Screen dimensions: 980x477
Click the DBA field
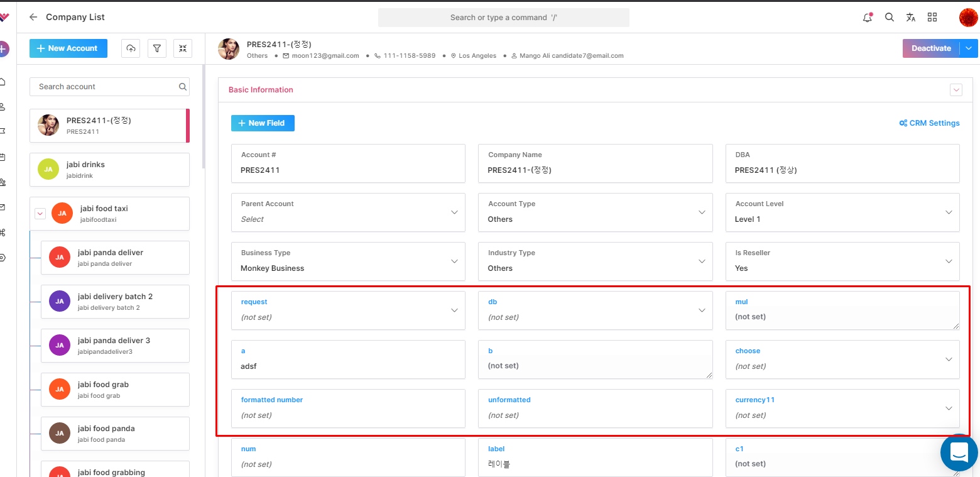(x=842, y=163)
